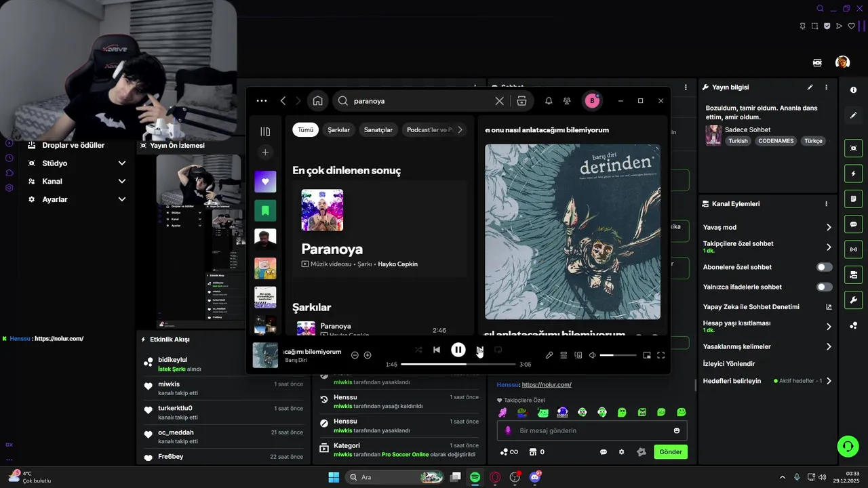868x488 pixels.
Task: Open artist Hayko Cepkin link
Action: tap(397, 264)
